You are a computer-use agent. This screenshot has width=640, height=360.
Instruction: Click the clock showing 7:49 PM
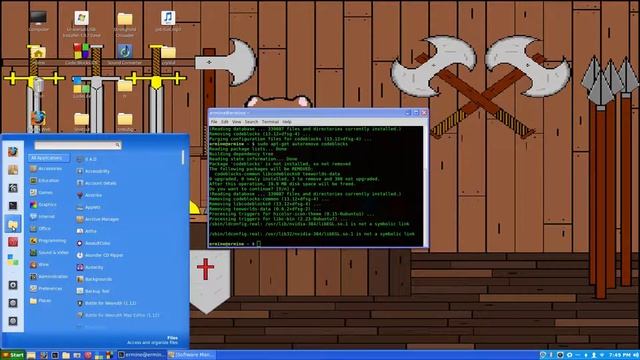(619, 355)
